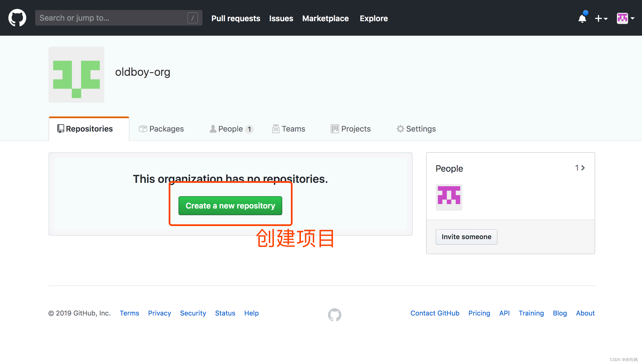Open Pull requests in the header
Screen dimensions: 642x364
(236, 18)
